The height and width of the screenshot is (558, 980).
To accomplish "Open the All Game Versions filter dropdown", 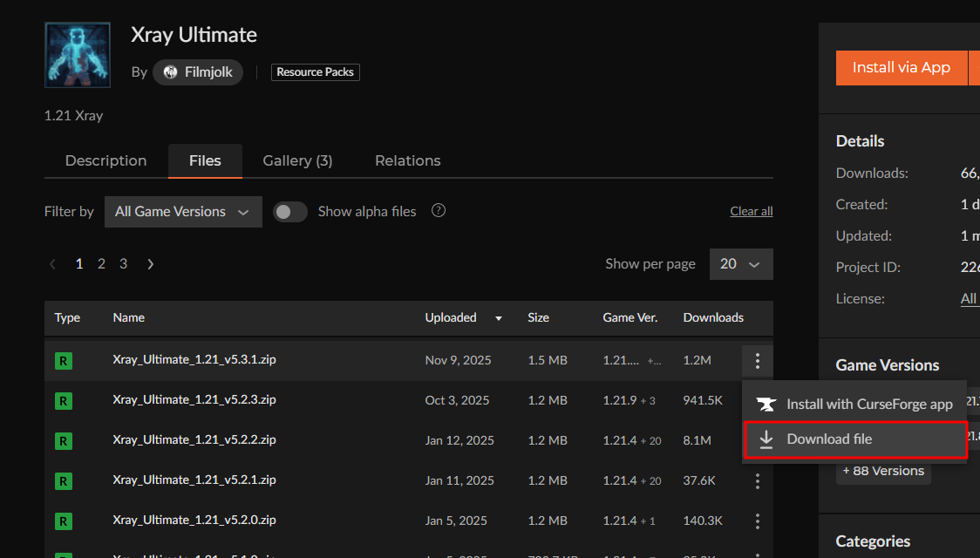I will pyautogui.click(x=183, y=212).
